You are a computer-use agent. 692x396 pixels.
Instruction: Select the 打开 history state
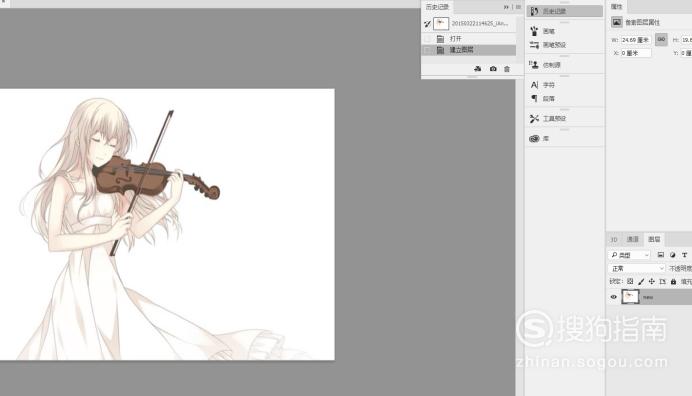(x=469, y=39)
